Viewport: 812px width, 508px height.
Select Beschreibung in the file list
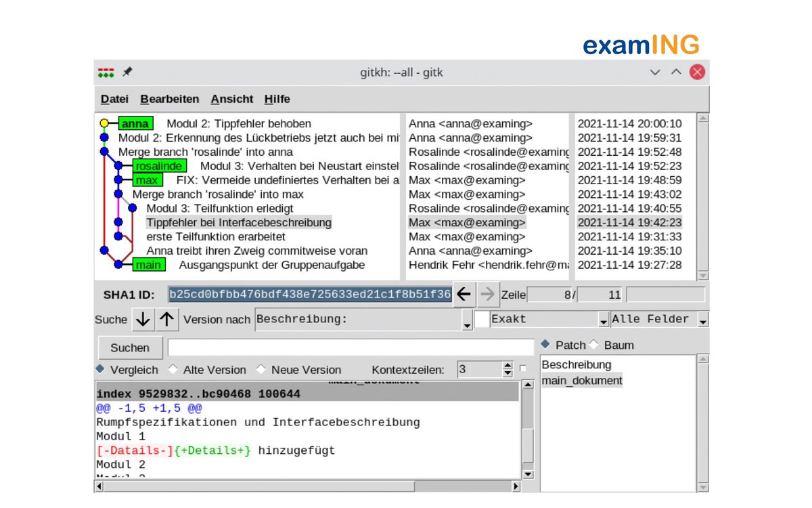click(x=577, y=364)
